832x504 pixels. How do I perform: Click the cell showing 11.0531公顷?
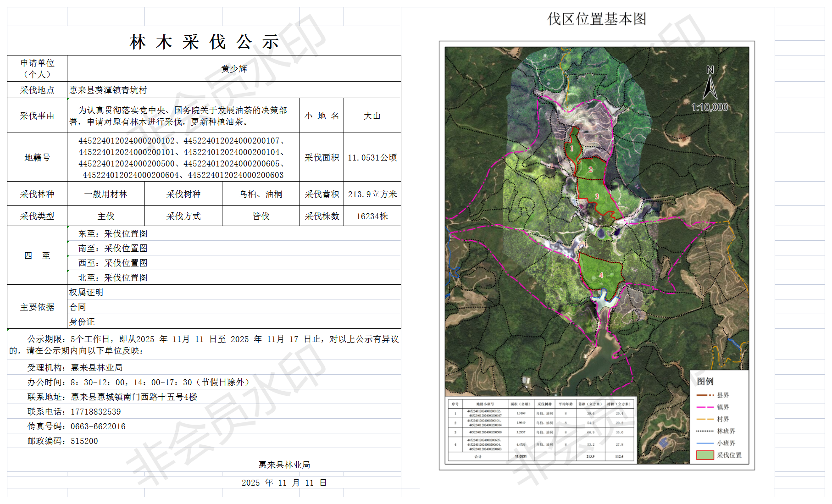coord(372,157)
